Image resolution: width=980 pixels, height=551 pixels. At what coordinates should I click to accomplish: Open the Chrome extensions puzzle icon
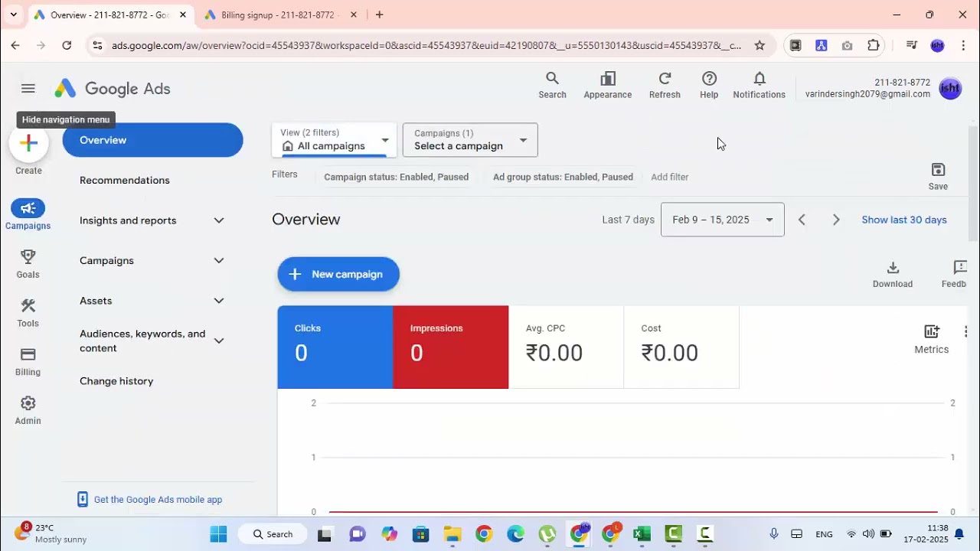click(x=874, y=45)
